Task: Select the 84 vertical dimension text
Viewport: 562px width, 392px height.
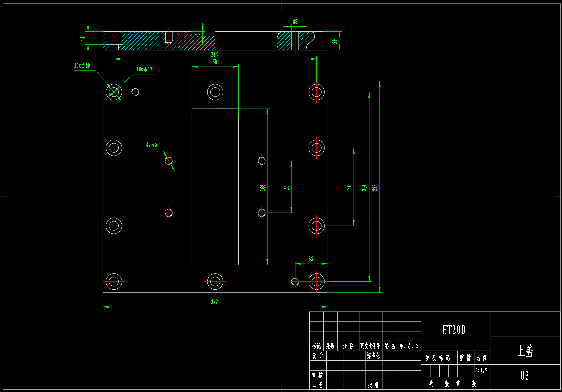Action: coord(349,187)
